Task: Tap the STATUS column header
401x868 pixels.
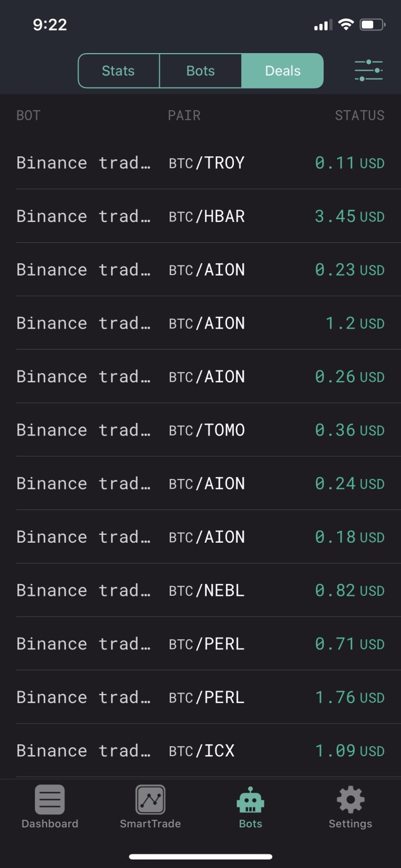Action: [x=359, y=115]
